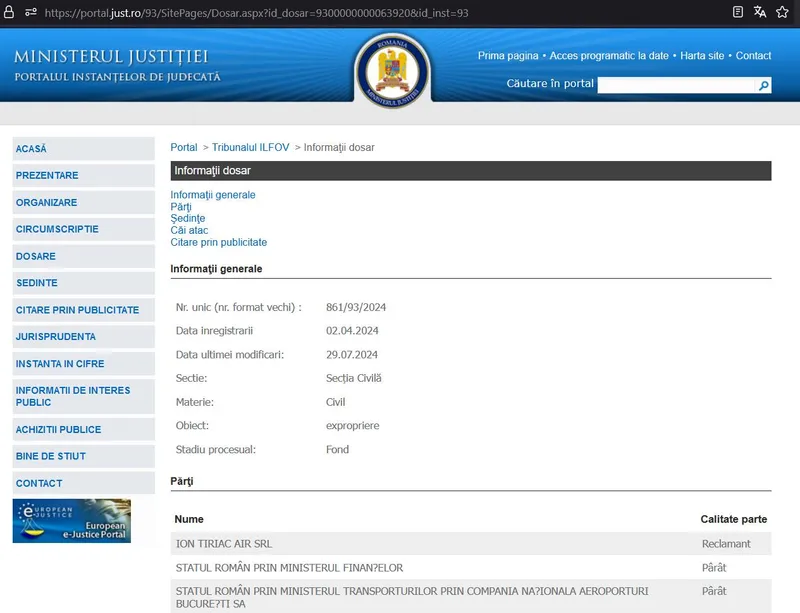Follow the 'Căi atac' anchor link
The image size is (800, 613).
(x=189, y=230)
